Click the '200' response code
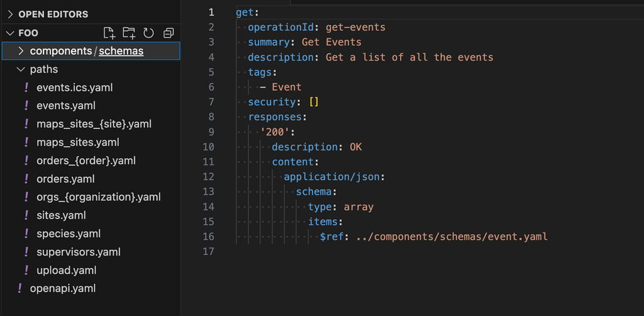This screenshot has width=644, height=316. (275, 132)
